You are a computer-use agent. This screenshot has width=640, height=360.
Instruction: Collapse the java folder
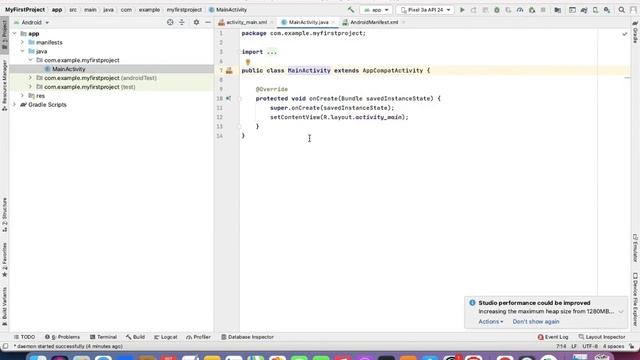point(22,51)
